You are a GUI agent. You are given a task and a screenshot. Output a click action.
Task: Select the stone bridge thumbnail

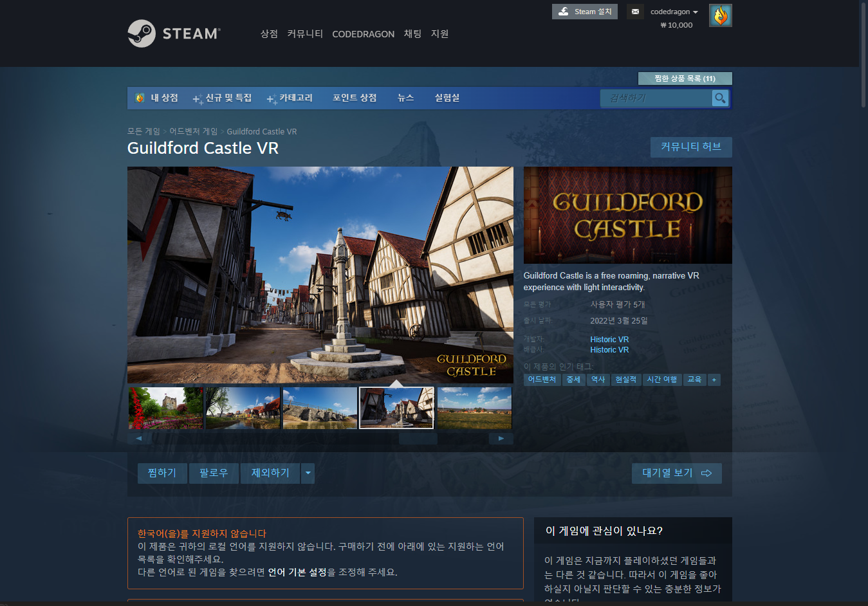(x=320, y=408)
